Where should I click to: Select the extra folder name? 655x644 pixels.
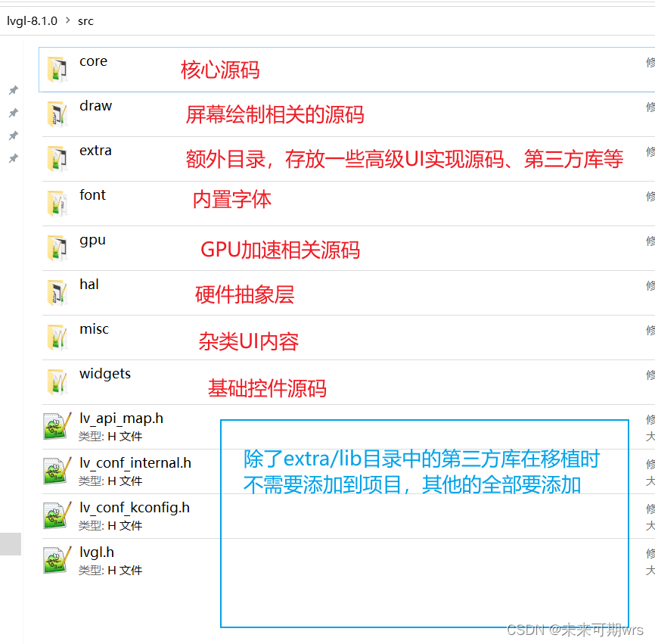pos(95,151)
